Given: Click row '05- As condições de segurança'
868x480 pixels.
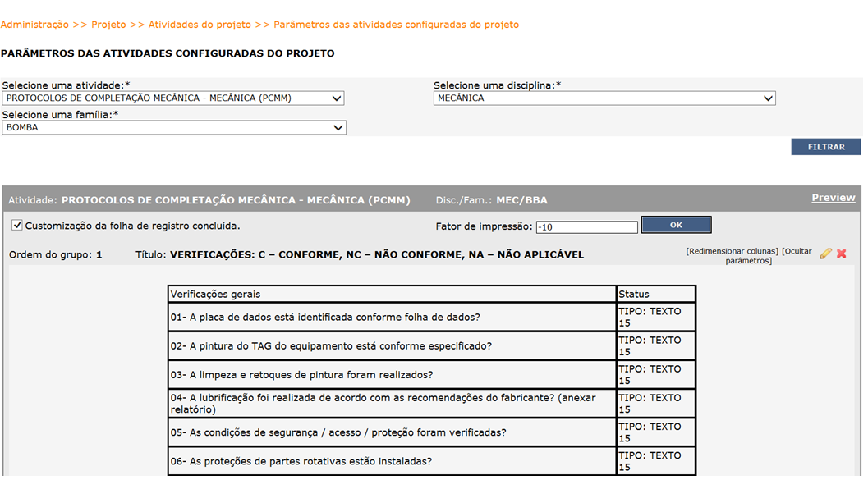Looking at the screenshot, I should (x=392, y=432).
